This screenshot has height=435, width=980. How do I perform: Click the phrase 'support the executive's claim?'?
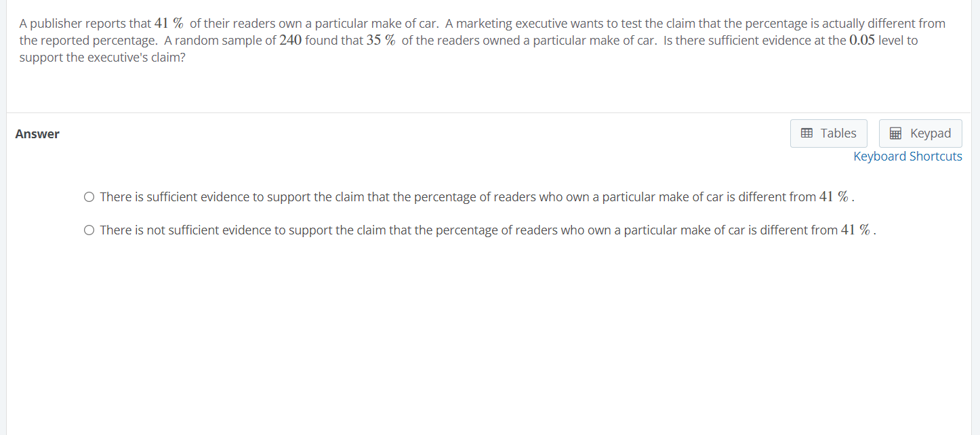click(x=102, y=57)
